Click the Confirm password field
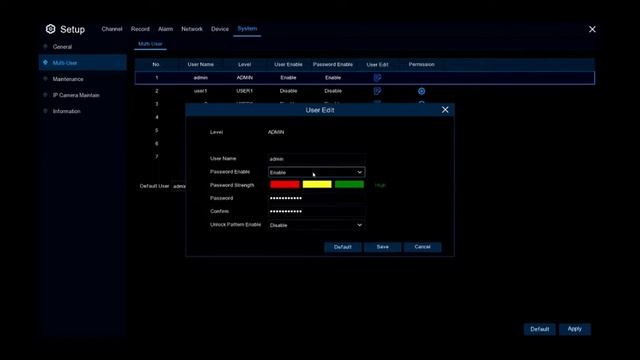This screenshot has width=640, height=360. click(316, 211)
